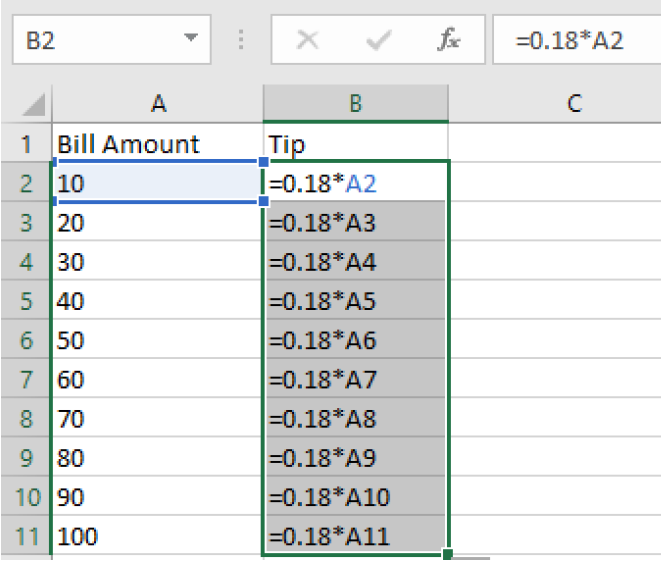Click cell with formula =0.18*A6

click(356, 339)
